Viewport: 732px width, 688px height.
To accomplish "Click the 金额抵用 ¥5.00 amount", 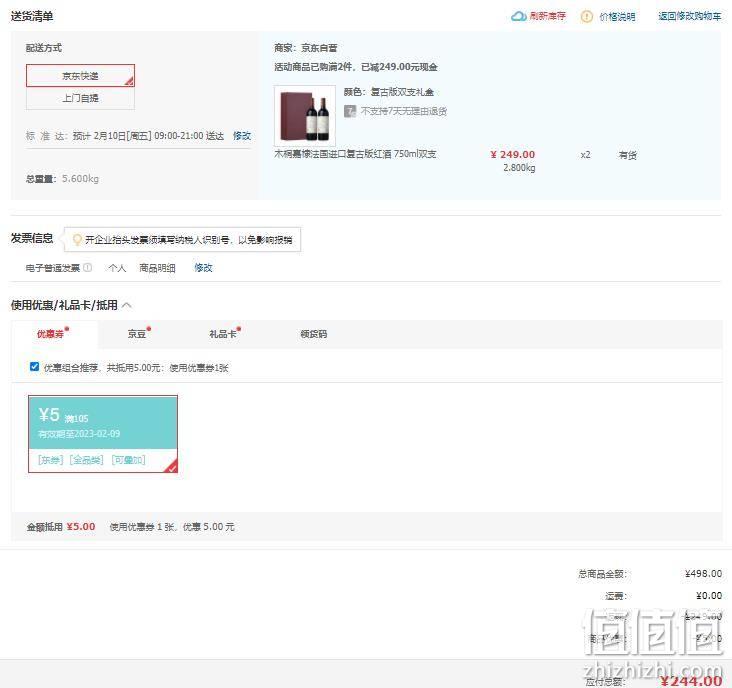I will 81,527.
